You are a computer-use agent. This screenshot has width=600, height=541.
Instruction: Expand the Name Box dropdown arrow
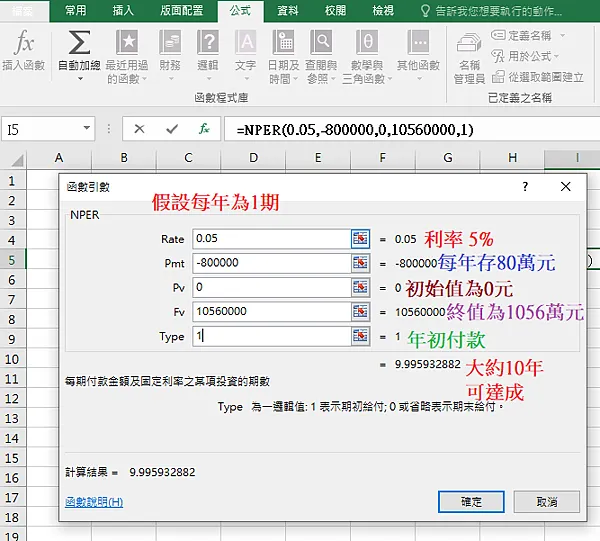pos(87,128)
